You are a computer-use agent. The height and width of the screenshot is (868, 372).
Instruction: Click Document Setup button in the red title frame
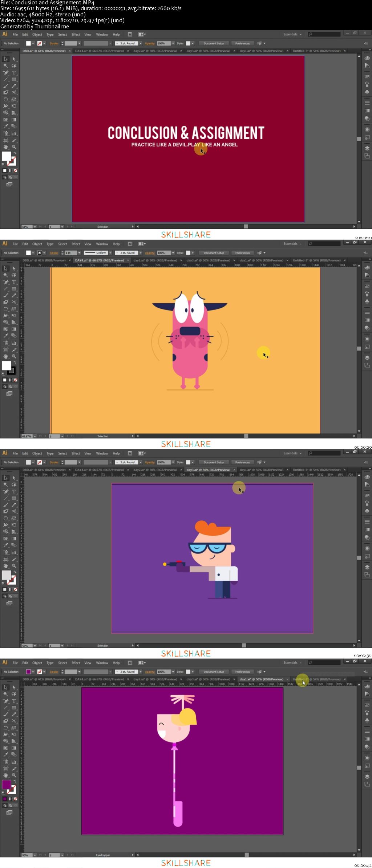[214, 43]
